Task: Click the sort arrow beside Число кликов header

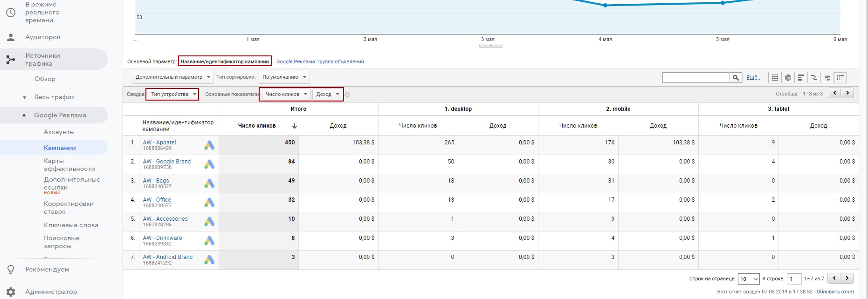Action: point(295,126)
